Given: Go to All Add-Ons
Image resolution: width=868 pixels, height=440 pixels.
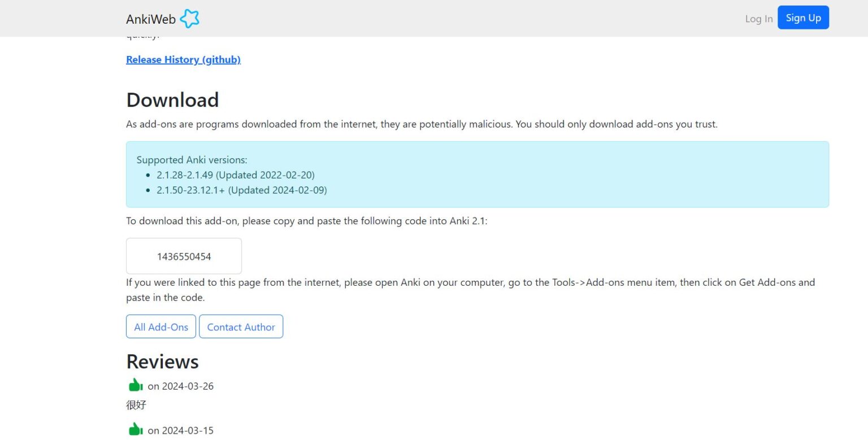Looking at the screenshot, I should coord(161,327).
